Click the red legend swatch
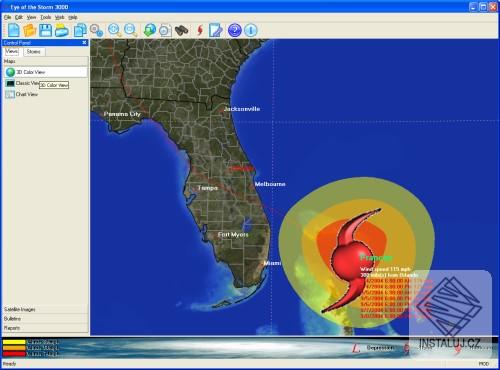 tap(14, 354)
